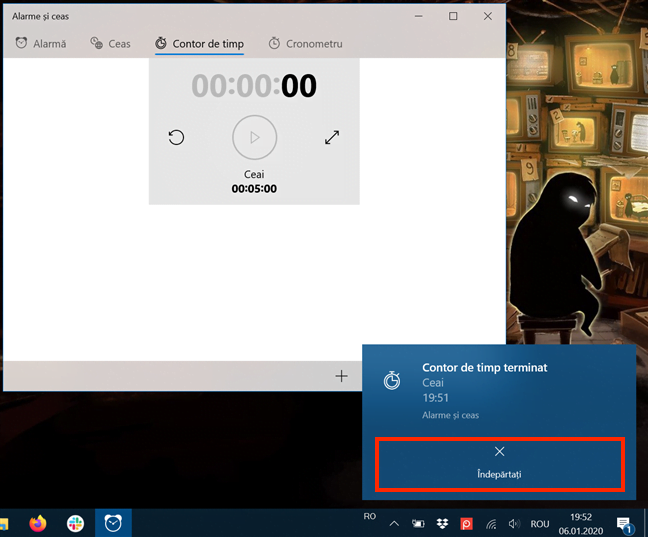Show hidden system tray icons
Viewport: 648px width, 537px height.
click(x=394, y=524)
